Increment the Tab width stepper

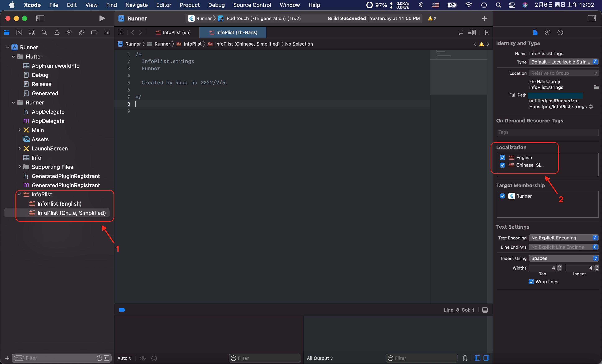(560, 266)
